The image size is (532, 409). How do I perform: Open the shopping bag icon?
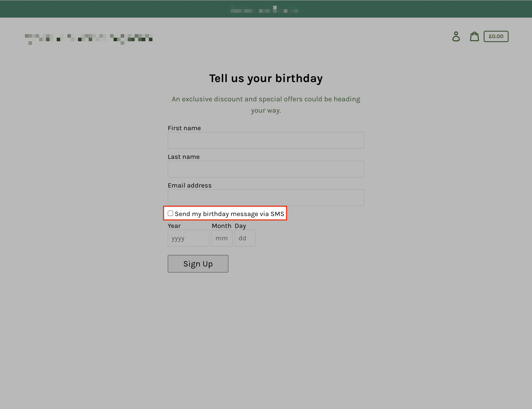474,36
